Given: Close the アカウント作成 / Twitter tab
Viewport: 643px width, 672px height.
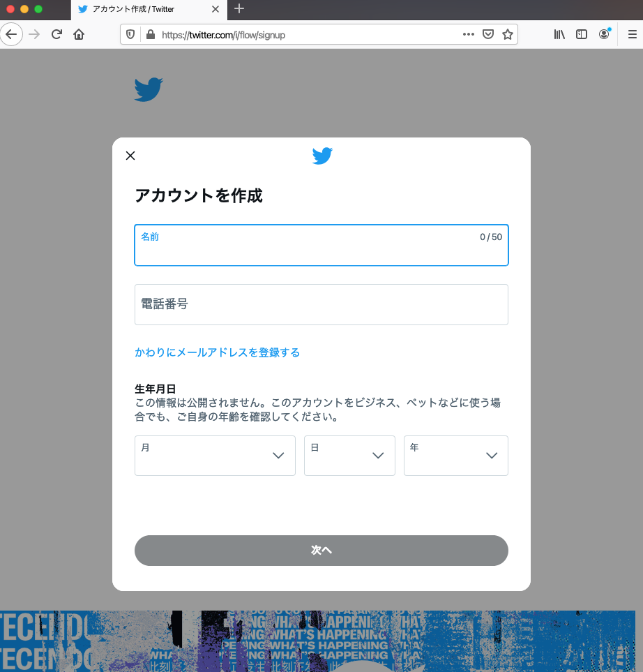Looking at the screenshot, I should tap(215, 9).
